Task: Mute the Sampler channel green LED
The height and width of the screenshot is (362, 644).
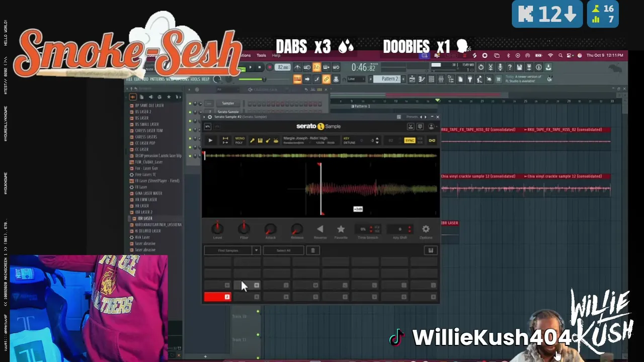Action: pyautogui.click(x=190, y=104)
